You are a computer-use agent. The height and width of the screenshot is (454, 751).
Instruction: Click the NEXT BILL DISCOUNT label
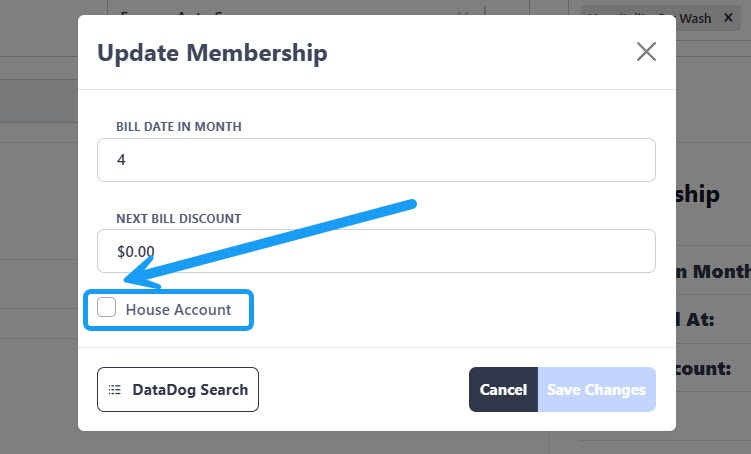[x=178, y=218]
